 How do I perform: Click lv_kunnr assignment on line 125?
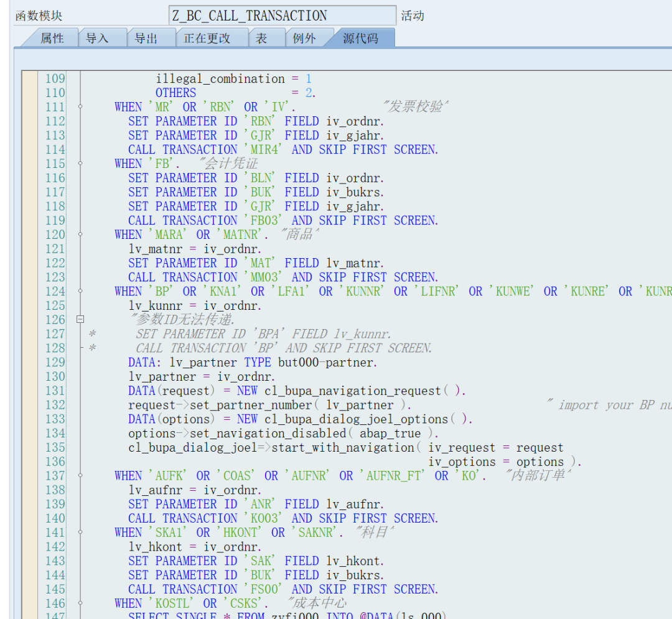tap(195, 305)
